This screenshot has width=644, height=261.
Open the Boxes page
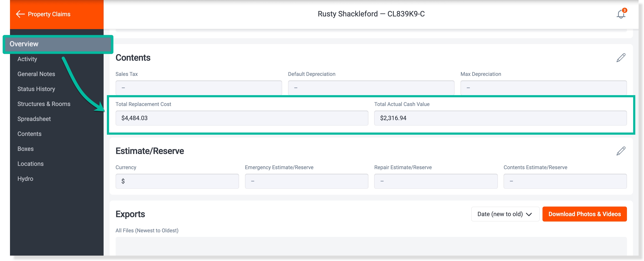[26, 149]
